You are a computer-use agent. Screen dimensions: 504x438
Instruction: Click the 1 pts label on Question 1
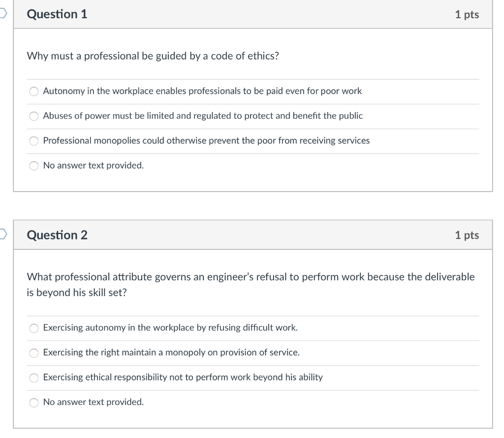(x=467, y=14)
